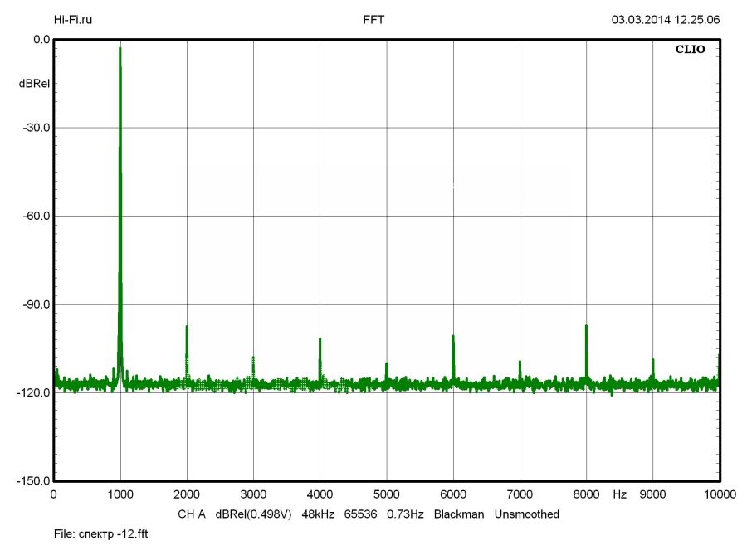Click the FFT title at top
Screen dimensions: 747x560
(x=373, y=19)
